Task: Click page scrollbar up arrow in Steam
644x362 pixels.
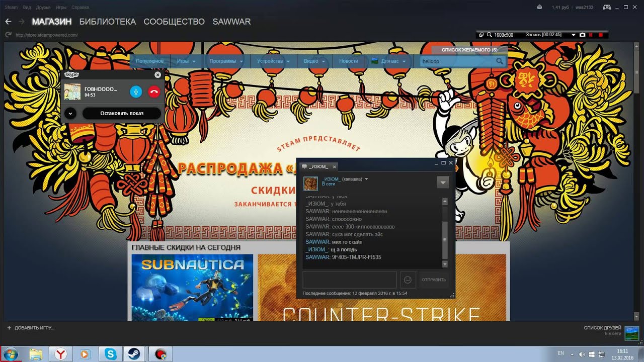Action: tap(636, 45)
